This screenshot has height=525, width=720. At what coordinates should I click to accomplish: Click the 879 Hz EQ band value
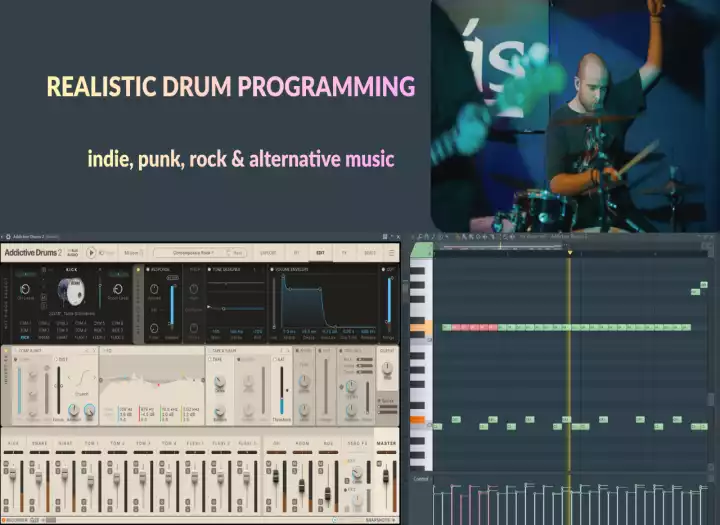(147, 409)
